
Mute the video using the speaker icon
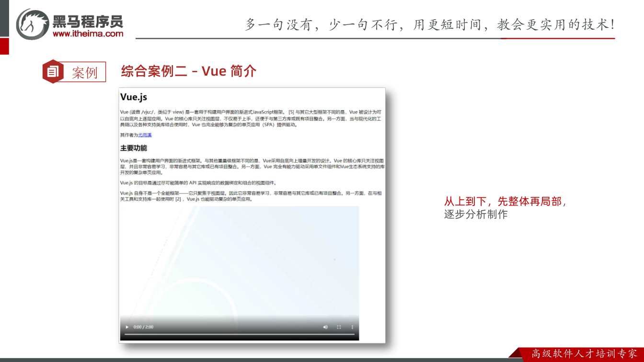325,327
